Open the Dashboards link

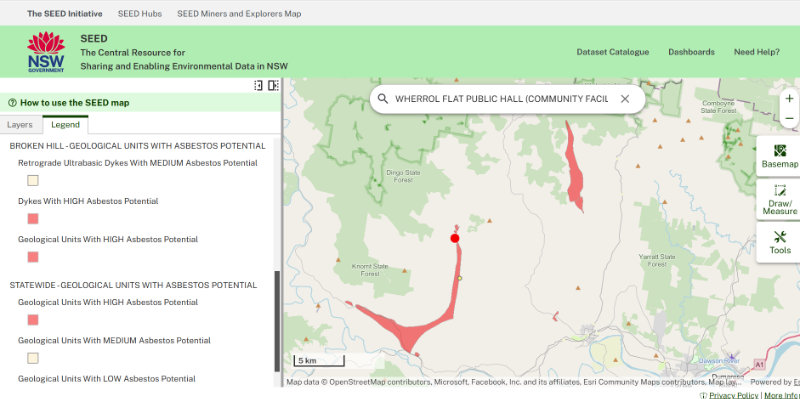coord(691,52)
